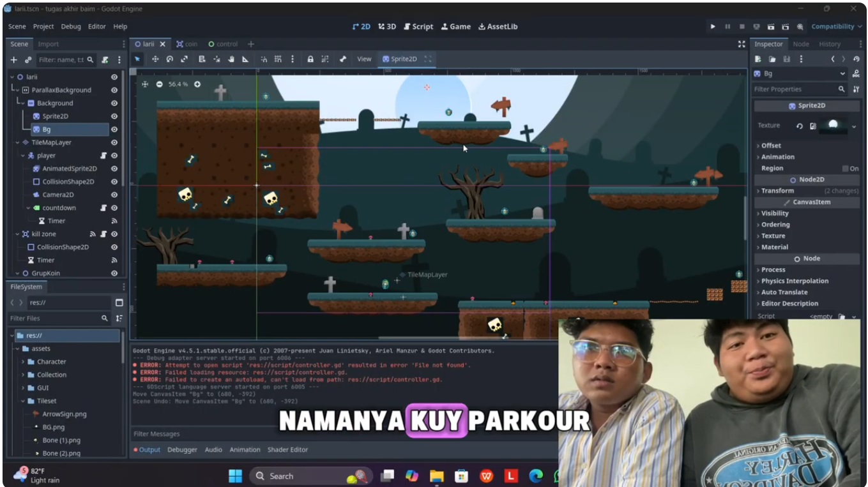Open script attached to the player node

[x=103, y=156]
